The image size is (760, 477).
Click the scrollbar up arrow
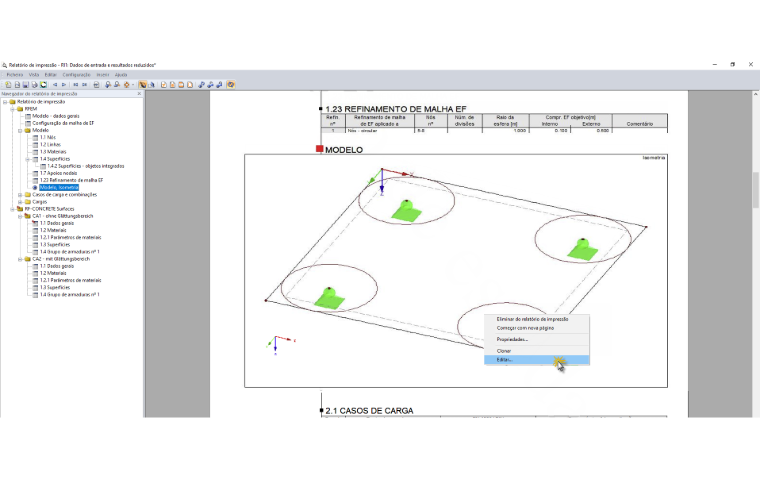[x=756, y=94]
